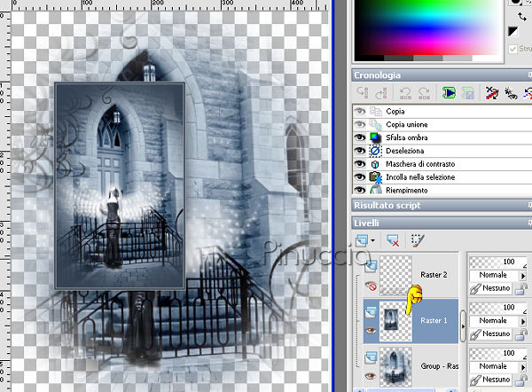Click the Sfalsa ombra command icon
The height and width of the screenshot is (392, 532).
(375, 137)
